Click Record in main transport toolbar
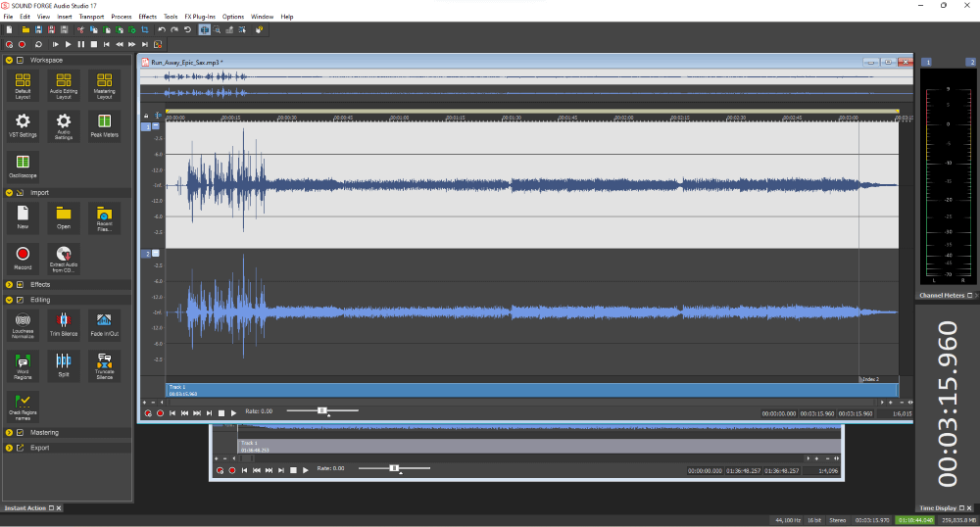Viewport: 980px width, 527px height. [23, 44]
